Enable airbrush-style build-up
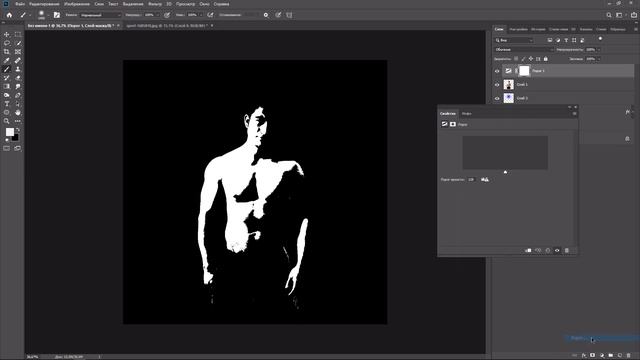 (x=210, y=15)
